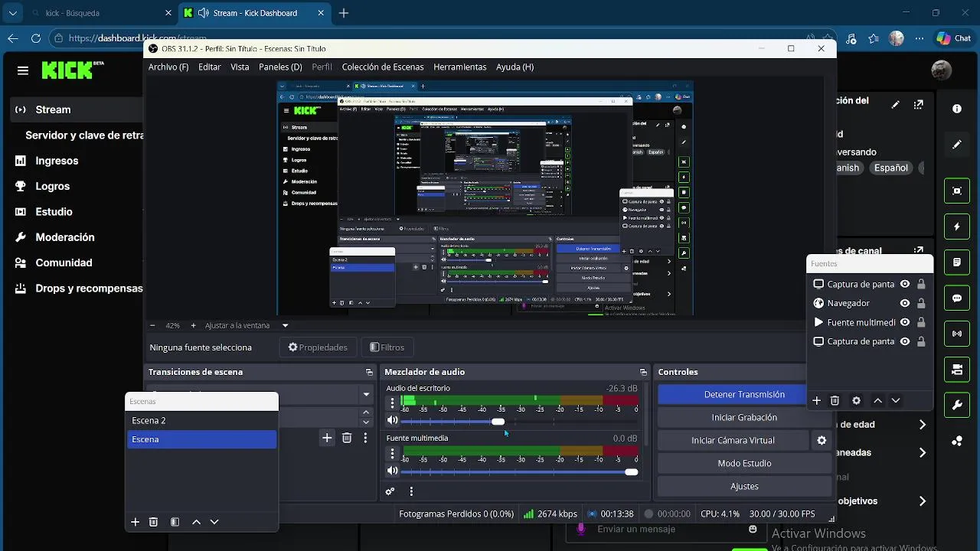Expand the 'de edad' section chevron on Kick
This screenshot has height=551, width=980.
(923, 425)
